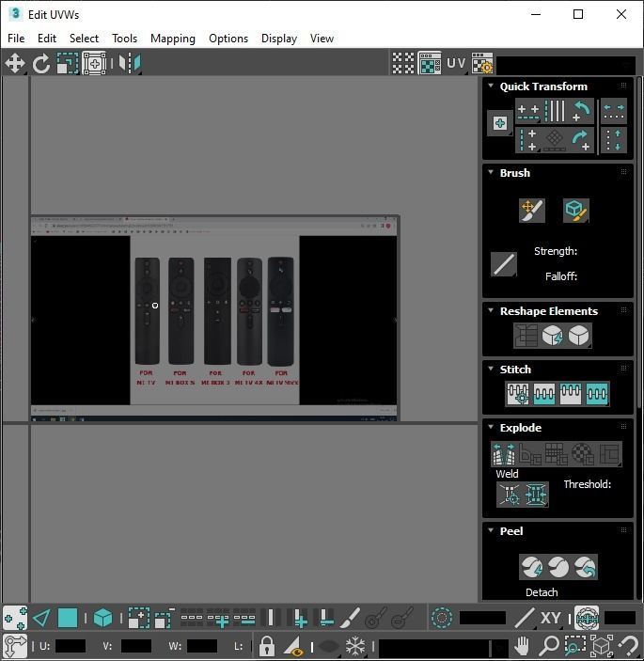Select the Quick Peel icon

[x=532, y=567]
